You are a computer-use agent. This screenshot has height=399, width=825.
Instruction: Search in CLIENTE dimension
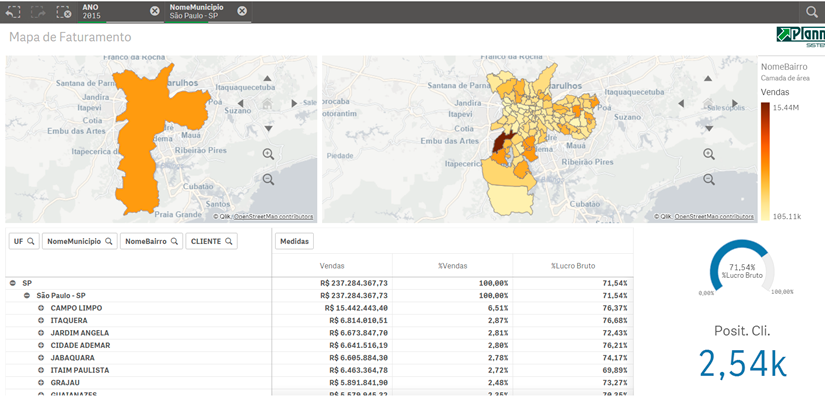pos(211,241)
